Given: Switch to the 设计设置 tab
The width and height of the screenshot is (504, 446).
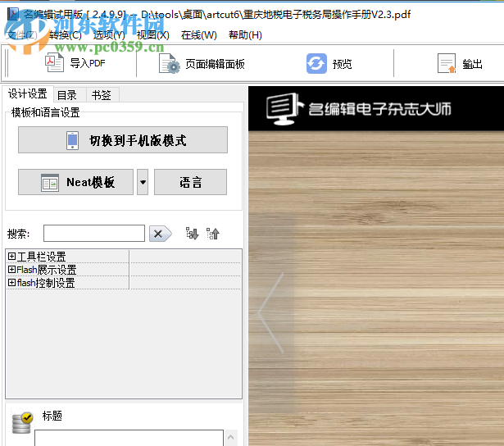Looking at the screenshot, I should click(x=28, y=94).
